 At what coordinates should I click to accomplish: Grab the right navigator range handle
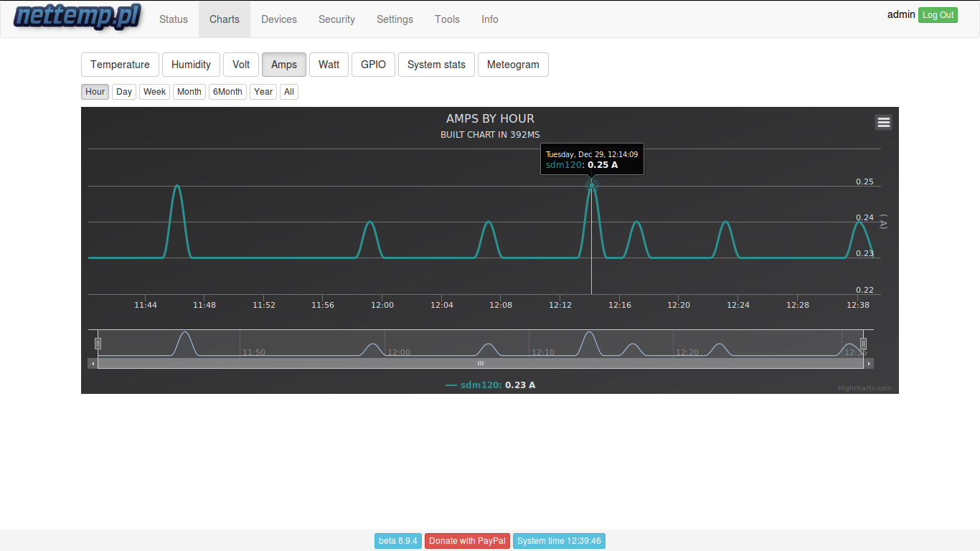[x=864, y=344]
